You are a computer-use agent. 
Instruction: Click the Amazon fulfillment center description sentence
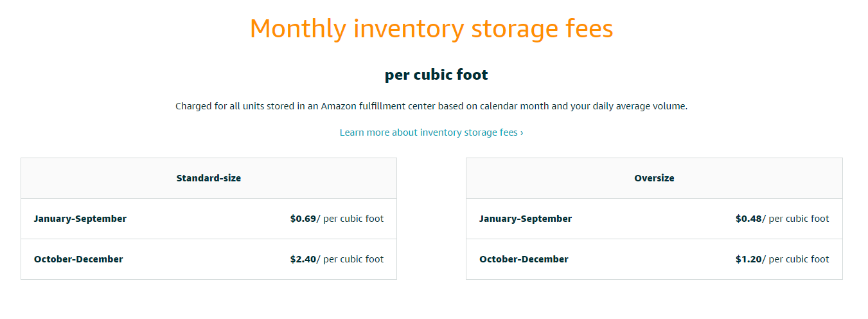(x=432, y=106)
